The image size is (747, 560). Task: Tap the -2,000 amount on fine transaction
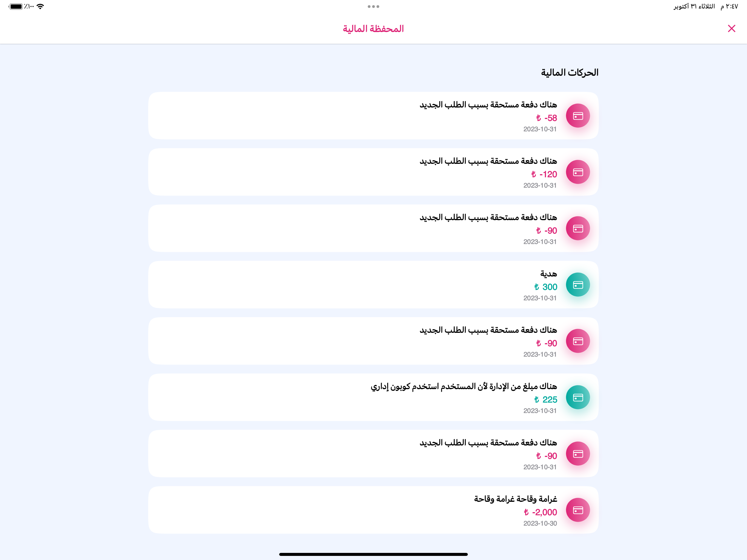point(540,512)
